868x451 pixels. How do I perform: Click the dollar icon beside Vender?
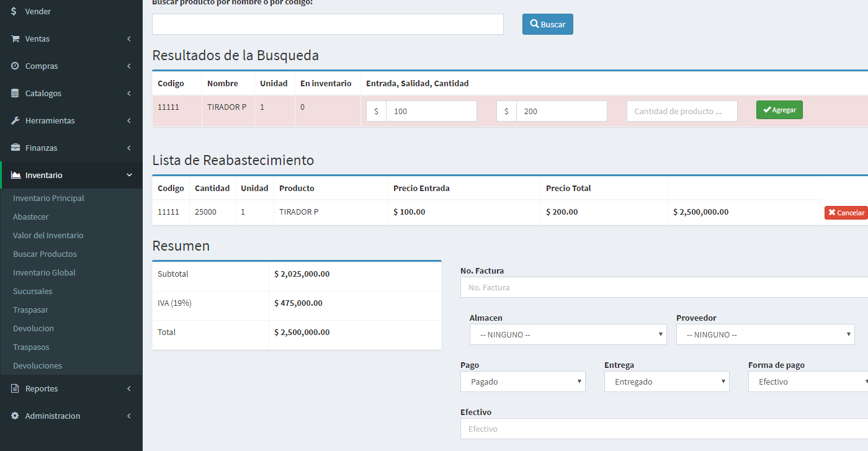click(x=15, y=11)
